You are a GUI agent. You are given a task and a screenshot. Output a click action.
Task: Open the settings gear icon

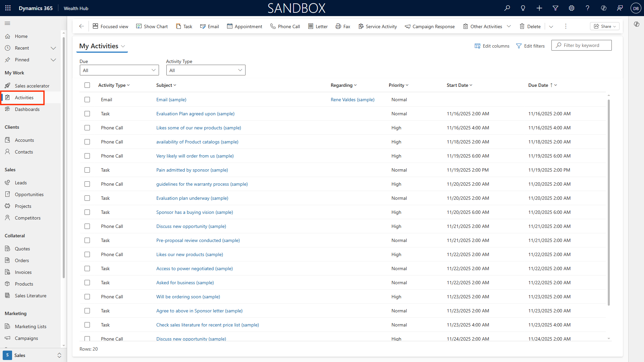572,8
